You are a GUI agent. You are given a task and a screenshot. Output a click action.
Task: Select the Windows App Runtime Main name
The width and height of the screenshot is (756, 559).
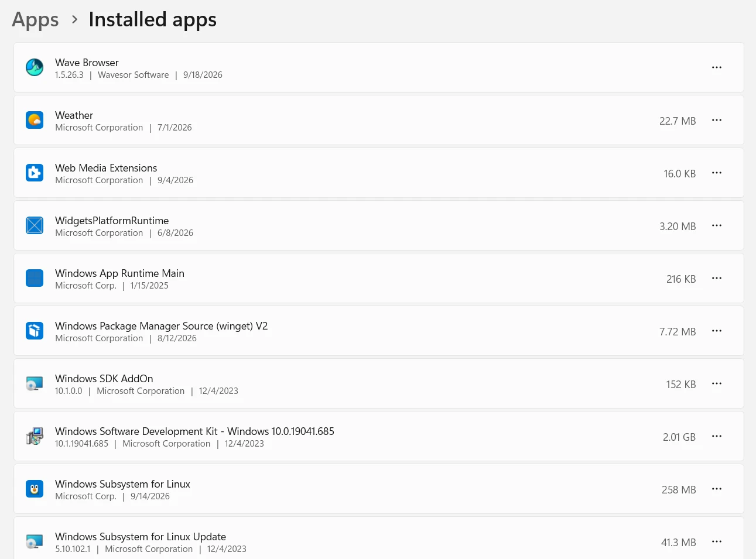pyautogui.click(x=119, y=273)
